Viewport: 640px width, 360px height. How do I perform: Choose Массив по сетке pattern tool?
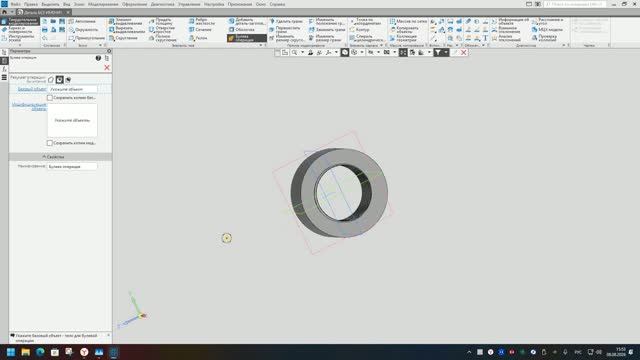(408, 21)
